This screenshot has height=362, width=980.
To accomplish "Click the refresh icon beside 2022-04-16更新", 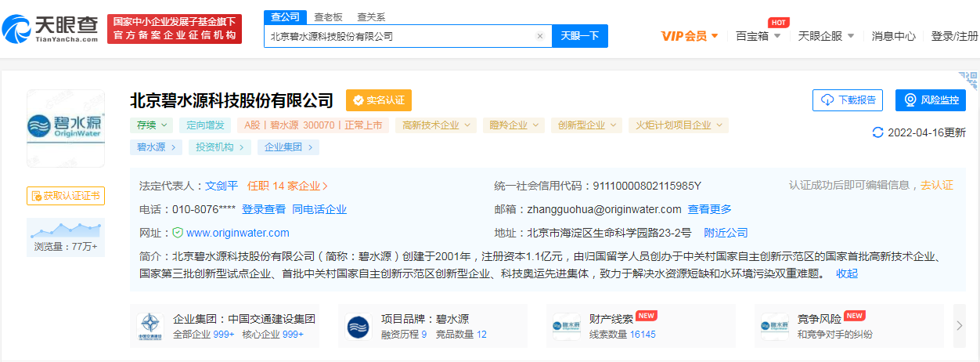I will coord(877,132).
